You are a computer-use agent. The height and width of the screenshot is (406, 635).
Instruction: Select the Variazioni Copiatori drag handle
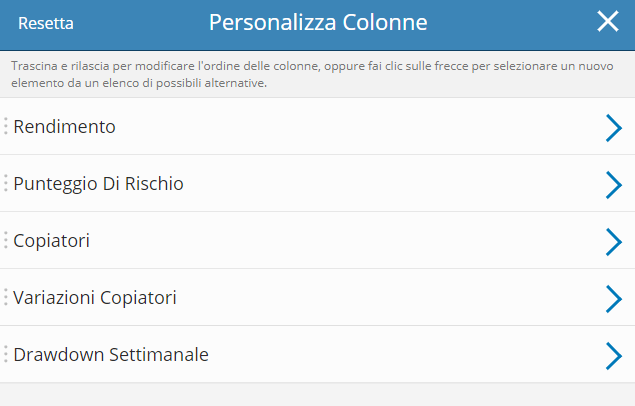tap(6, 297)
